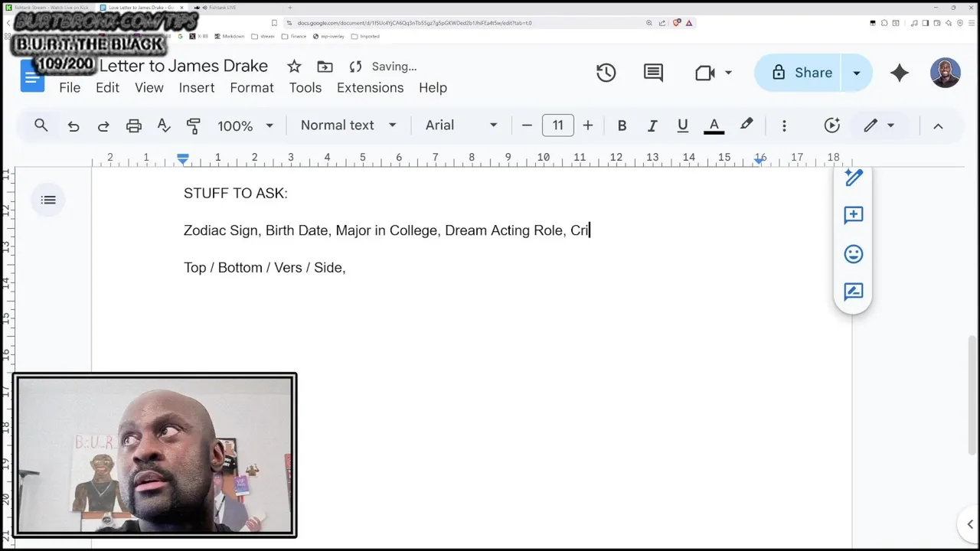Open spelling and grammar check
This screenshot has height=551, width=980.
click(164, 126)
